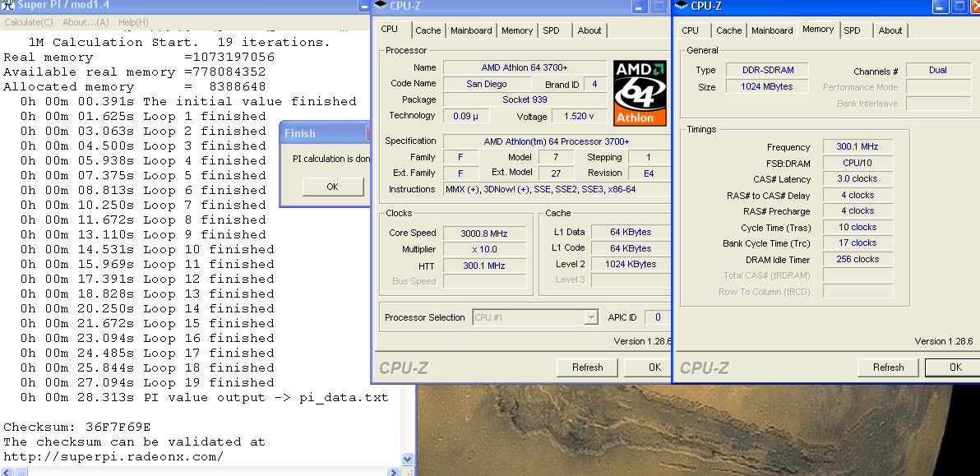Image resolution: width=980 pixels, height=476 pixels.
Task: Click the Bank Cycle Time (Trc) value '17 clocks'
Action: point(857,243)
